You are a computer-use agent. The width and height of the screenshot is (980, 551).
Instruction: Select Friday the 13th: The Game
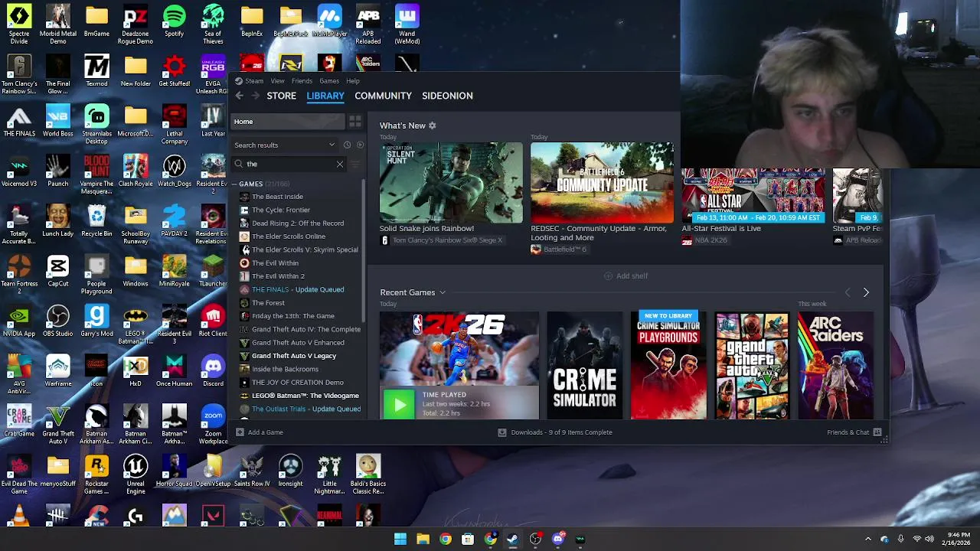(x=293, y=316)
